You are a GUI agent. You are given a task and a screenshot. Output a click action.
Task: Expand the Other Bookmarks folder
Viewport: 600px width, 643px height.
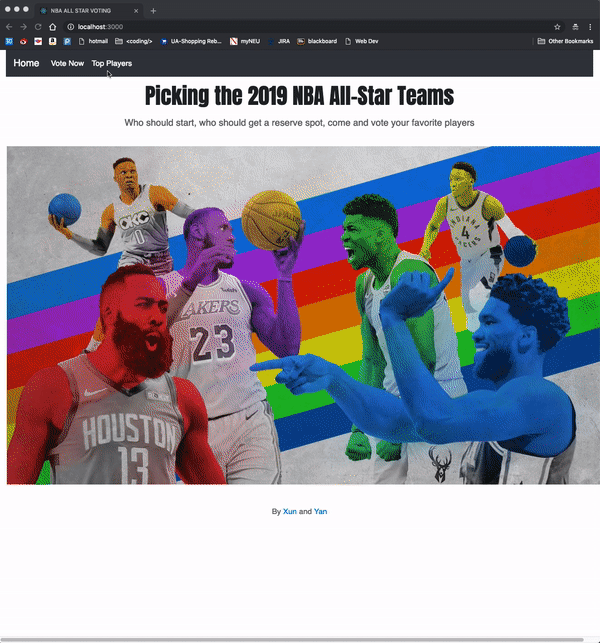(565, 41)
